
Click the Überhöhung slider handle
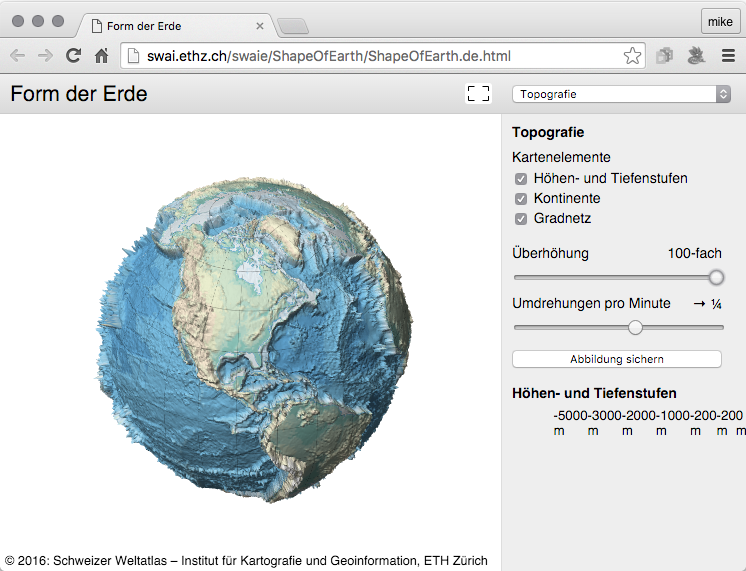(x=716, y=277)
